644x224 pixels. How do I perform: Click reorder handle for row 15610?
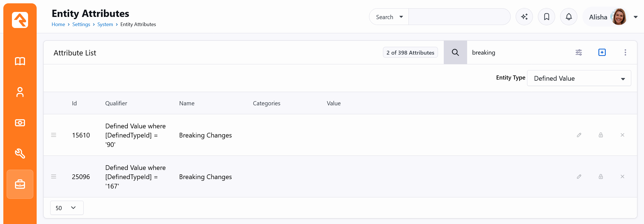[54, 135]
